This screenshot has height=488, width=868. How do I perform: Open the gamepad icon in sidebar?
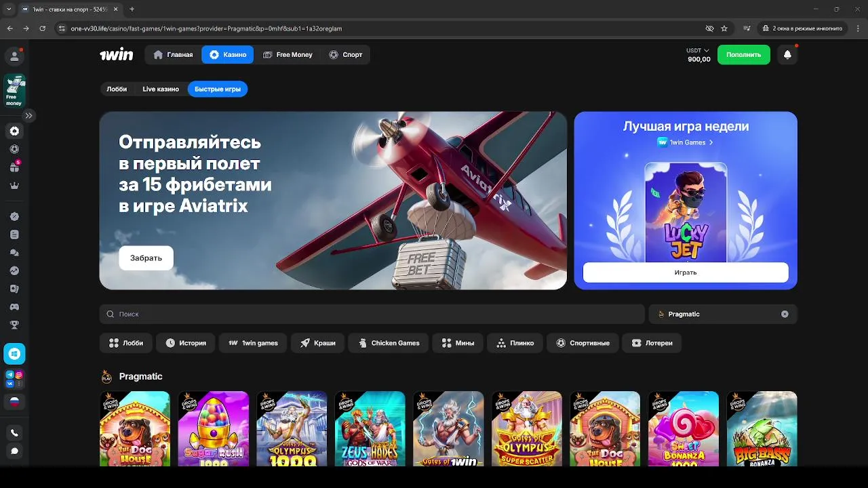tap(14, 306)
